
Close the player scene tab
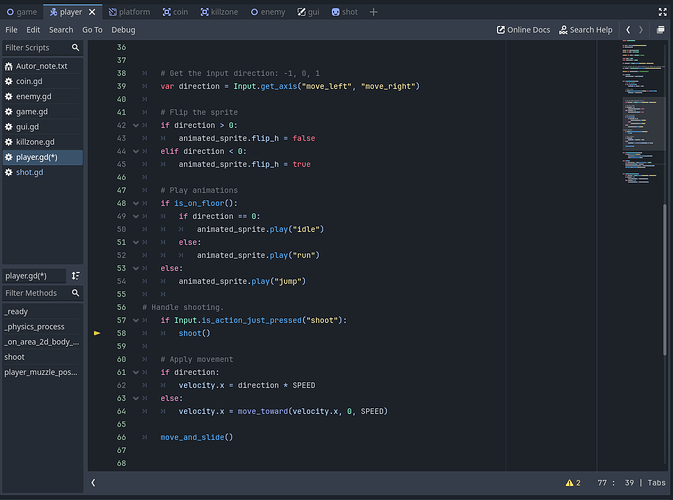(x=92, y=12)
